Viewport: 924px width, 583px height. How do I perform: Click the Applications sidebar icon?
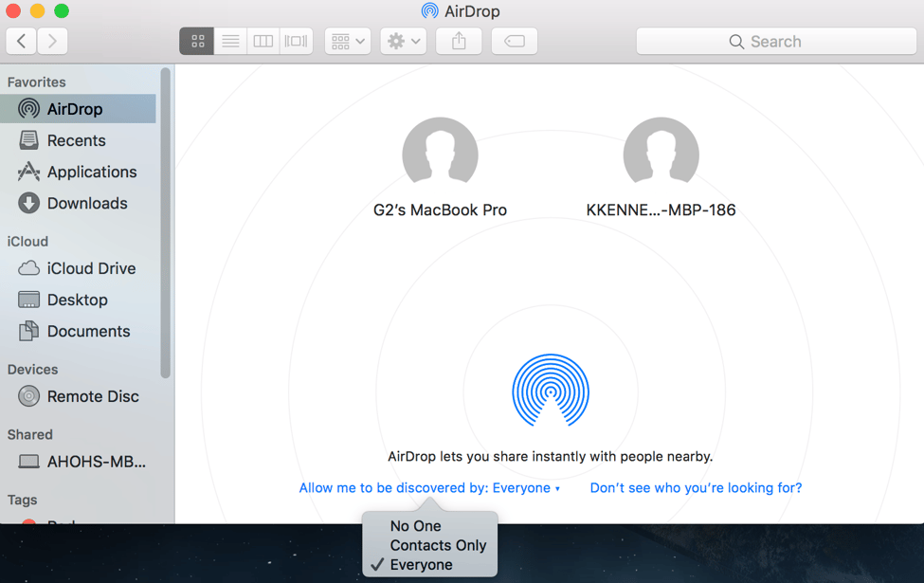28,172
